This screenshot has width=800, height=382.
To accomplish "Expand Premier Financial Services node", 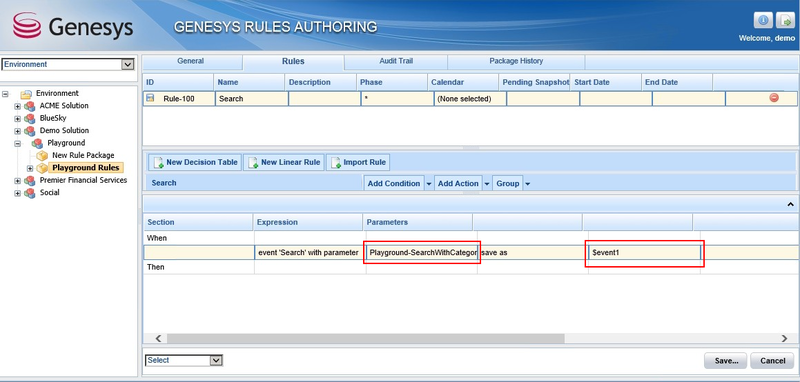I will tap(18, 181).
